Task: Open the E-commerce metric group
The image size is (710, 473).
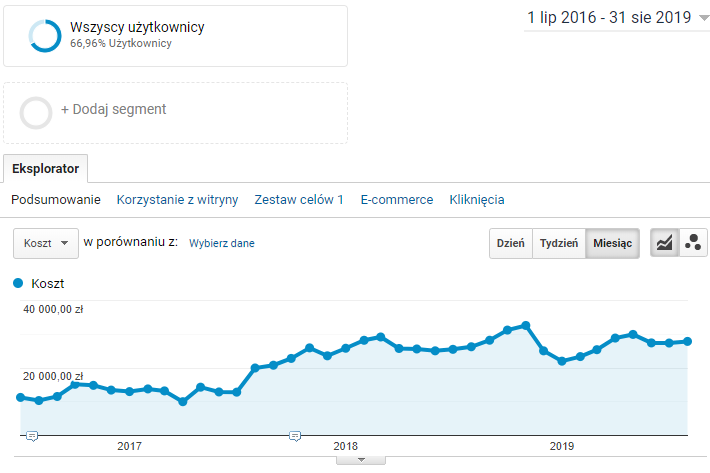Action: tap(396, 200)
